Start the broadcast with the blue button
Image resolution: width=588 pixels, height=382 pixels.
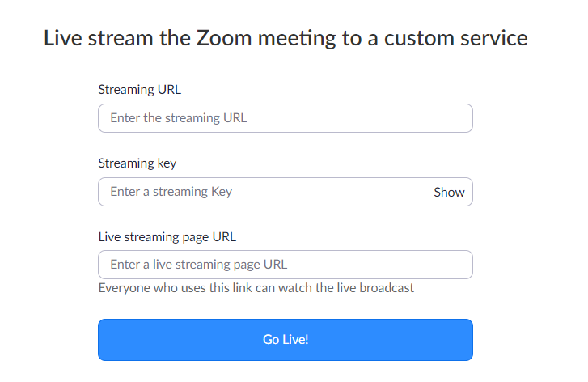[x=285, y=340]
